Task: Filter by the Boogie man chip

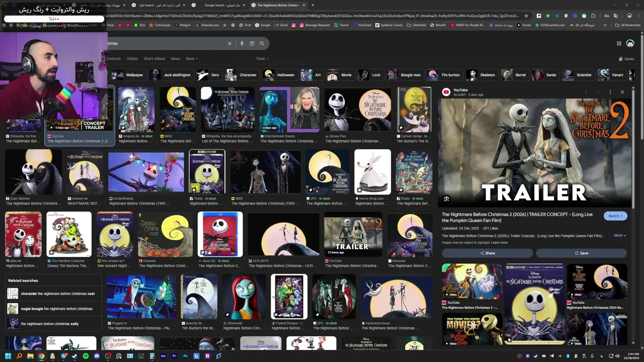Action: [405, 75]
